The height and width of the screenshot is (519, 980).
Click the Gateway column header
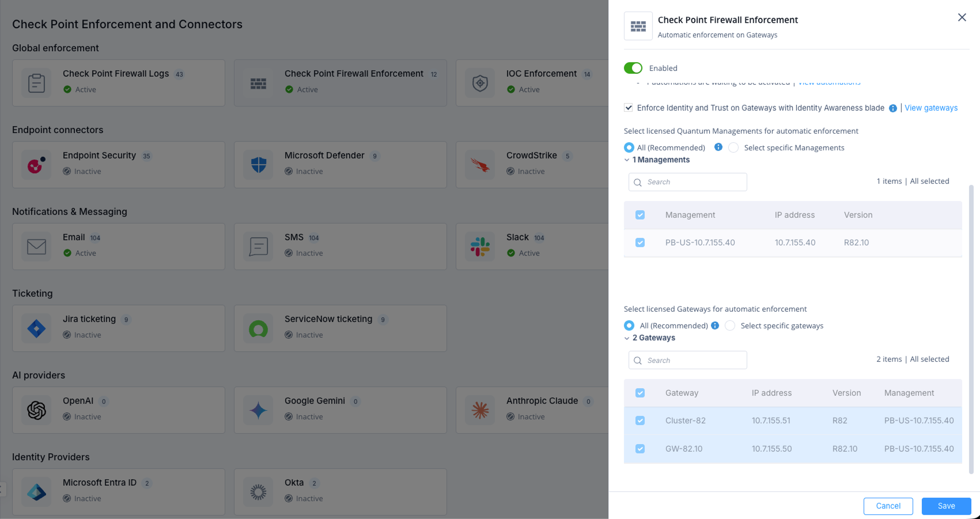(x=682, y=393)
